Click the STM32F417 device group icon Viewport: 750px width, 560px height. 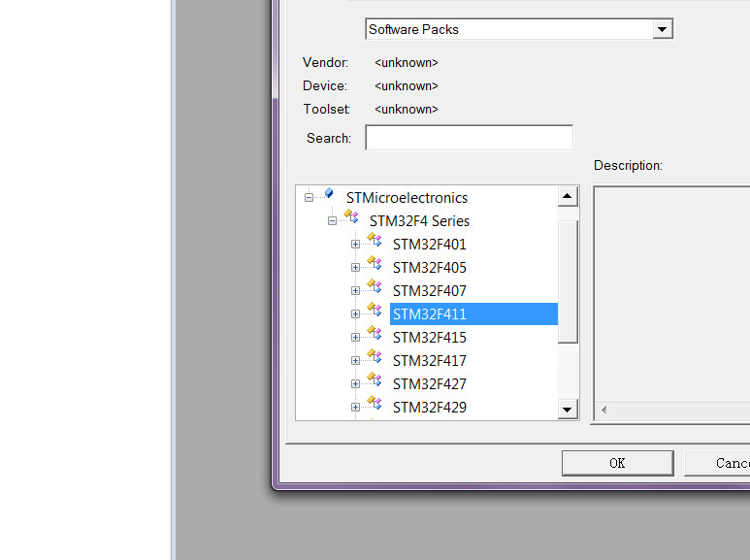click(375, 355)
